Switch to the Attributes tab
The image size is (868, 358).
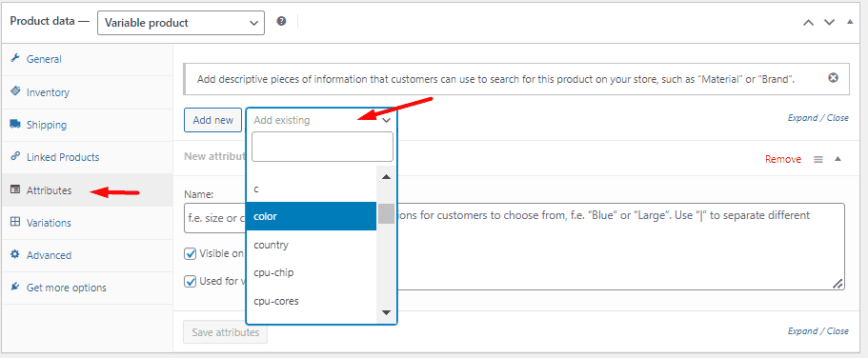point(87,190)
